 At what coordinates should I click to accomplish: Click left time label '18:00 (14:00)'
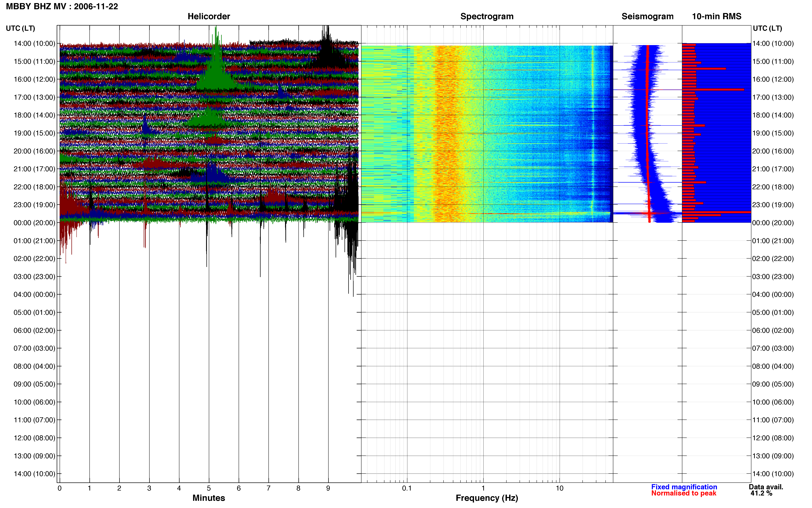tap(34, 115)
